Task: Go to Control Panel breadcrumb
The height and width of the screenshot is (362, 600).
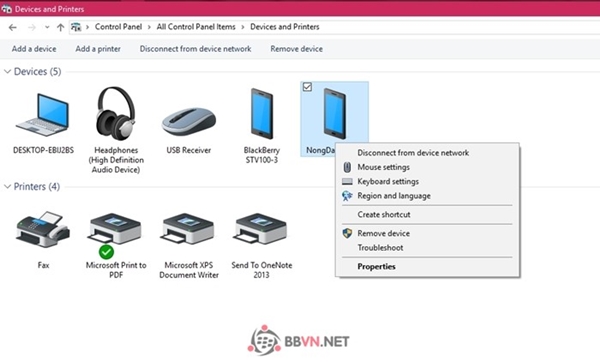Action: (x=118, y=27)
